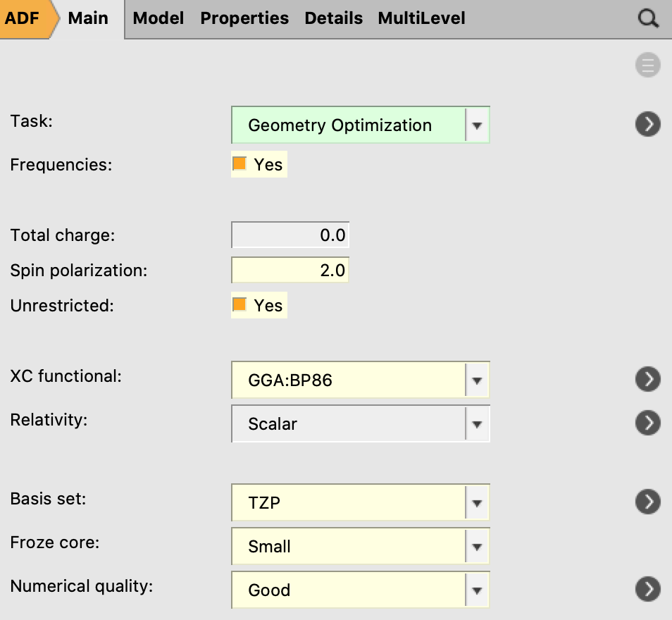Screen dimensions: 672x620
Task: Open the Numerical quality dropdown
Action: point(477,590)
